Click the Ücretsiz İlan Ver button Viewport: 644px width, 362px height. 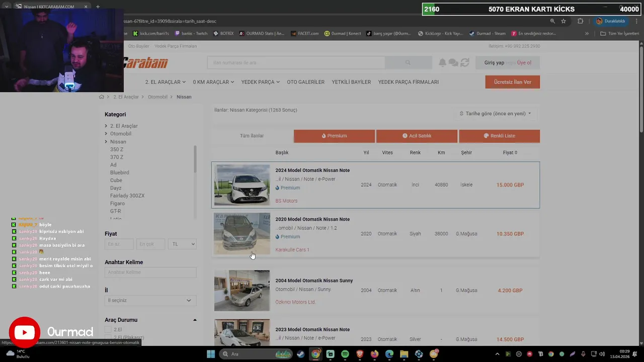pyautogui.click(x=512, y=82)
